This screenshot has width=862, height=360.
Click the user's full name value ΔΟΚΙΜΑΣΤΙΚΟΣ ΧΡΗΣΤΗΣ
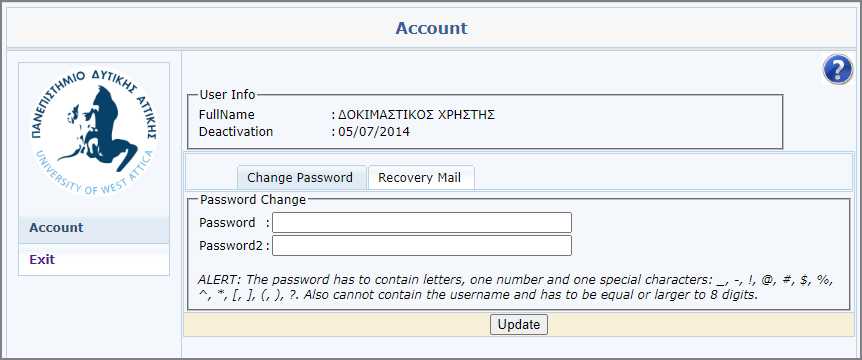(417, 115)
